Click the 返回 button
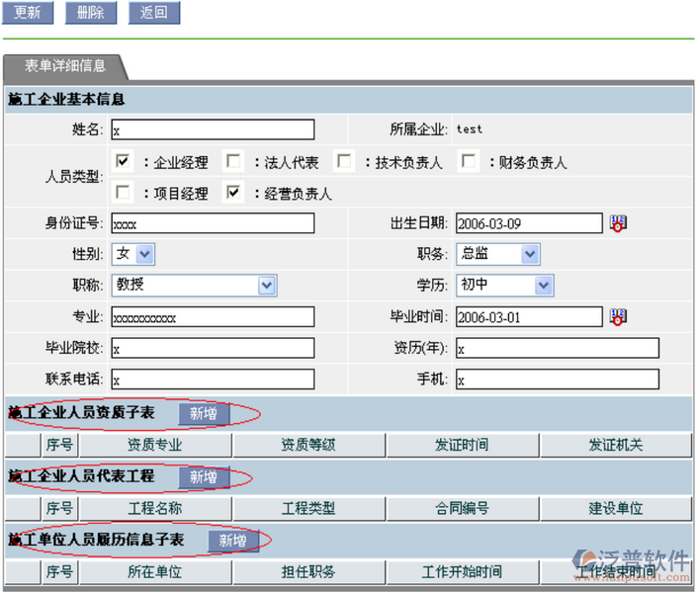This screenshot has height=593, width=700. click(x=153, y=13)
